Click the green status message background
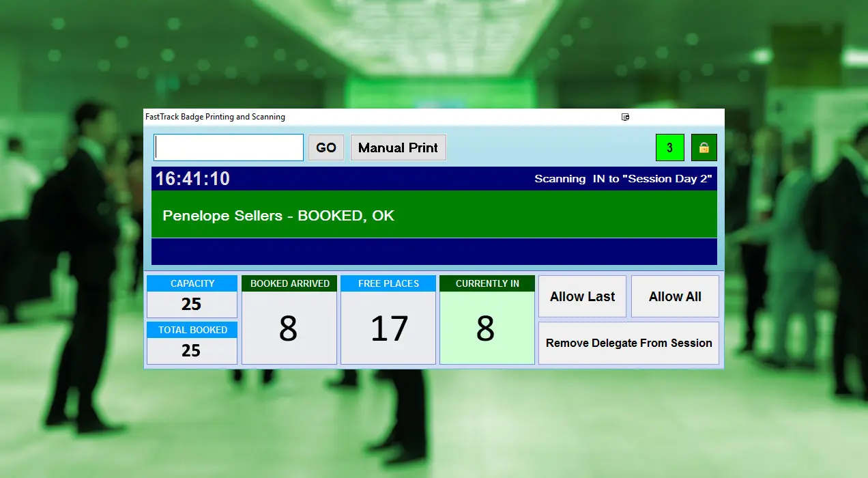This screenshot has height=478, width=868. (546, 214)
